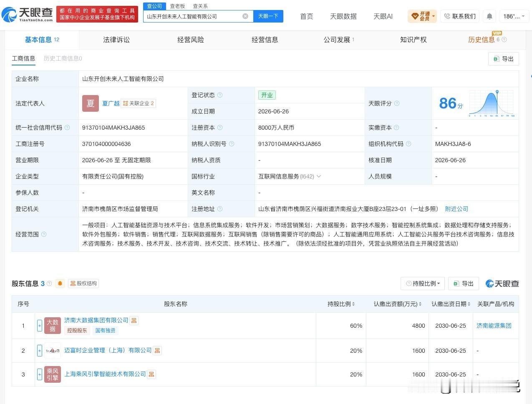This screenshot has height=404, width=532.
Task: Open the 历史信息 VIP tab
Action: point(481,40)
